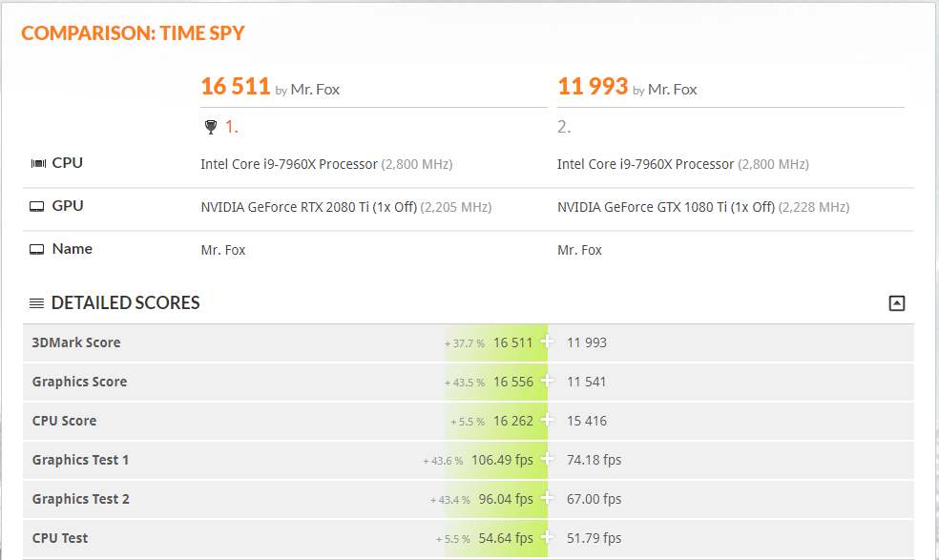Click the plus icon in CPU Score row
Image resolution: width=939 pixels, height=560 pixels.
547,421
